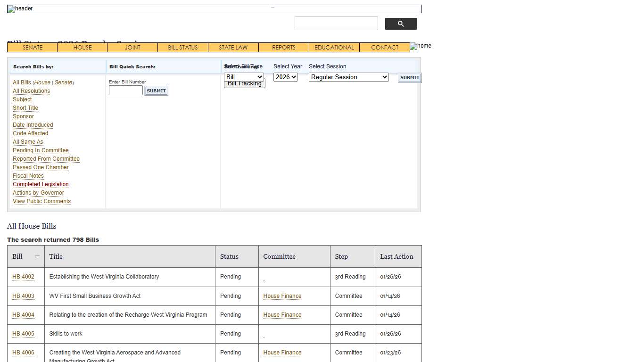Screen dimensions: 644x362
Task: Select the BILL STATUS menu
Action: click(x=182, y=48)
